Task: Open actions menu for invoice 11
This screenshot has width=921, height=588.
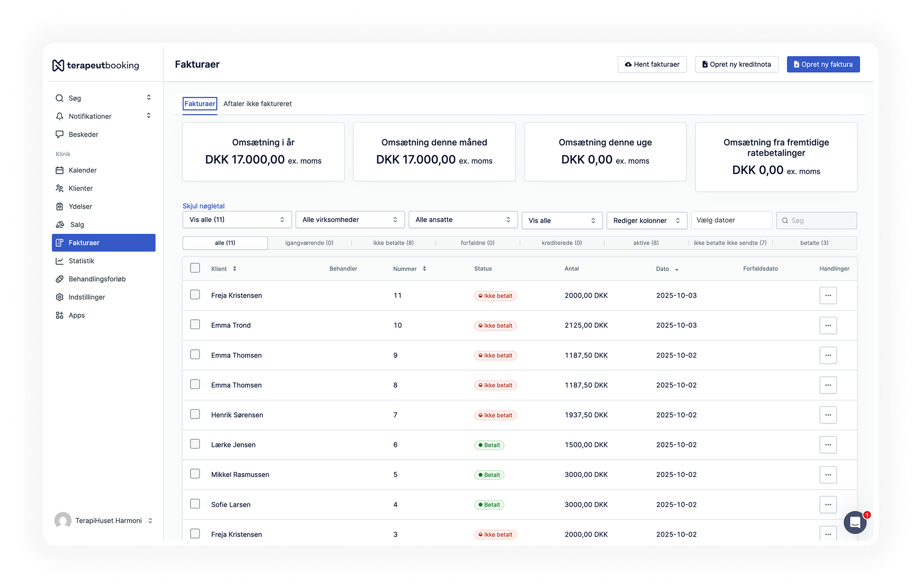Action: [828, 295]
